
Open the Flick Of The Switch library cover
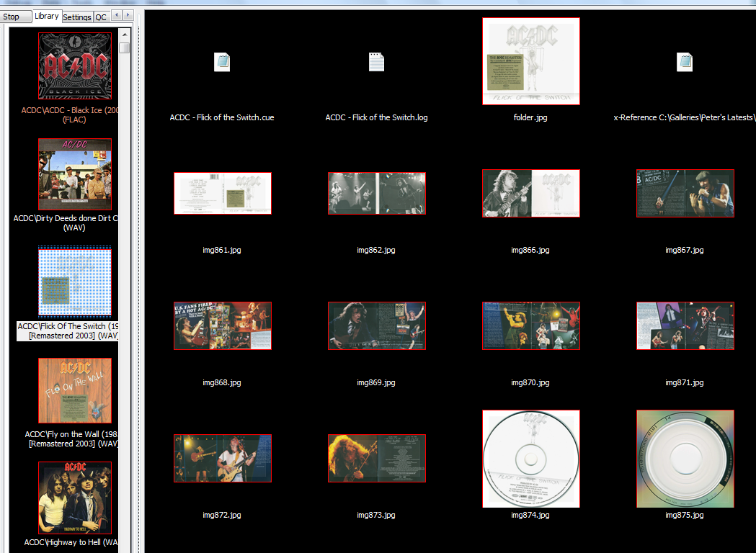(x=75, y=282)
